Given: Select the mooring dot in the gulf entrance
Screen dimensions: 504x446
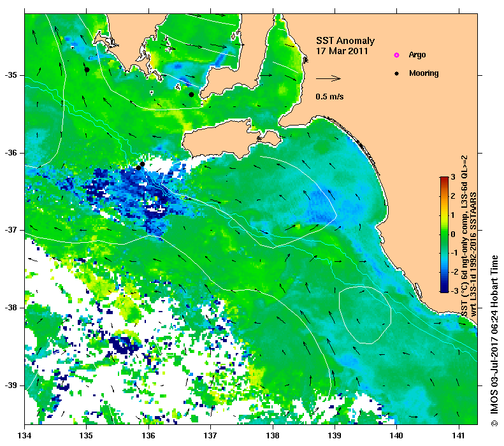Looking at the screenshot, I should [191, 94].
